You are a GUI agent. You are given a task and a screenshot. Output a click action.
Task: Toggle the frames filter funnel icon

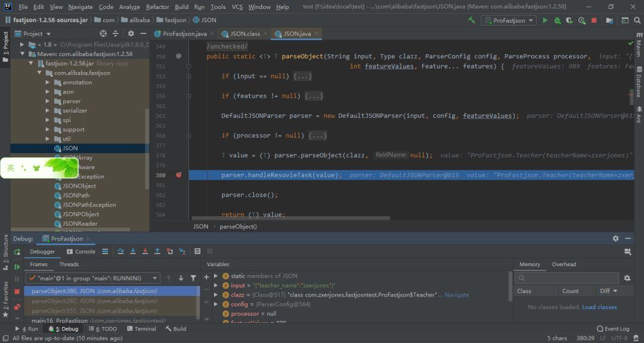point(193,278)
